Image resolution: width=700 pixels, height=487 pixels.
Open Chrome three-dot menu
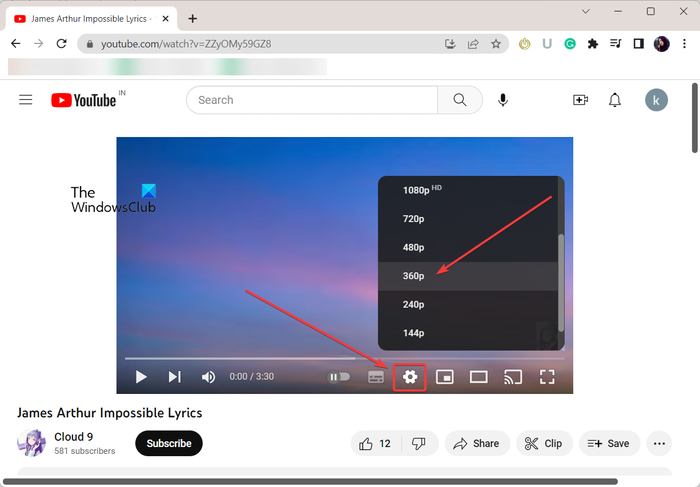[x=684, y=44]
